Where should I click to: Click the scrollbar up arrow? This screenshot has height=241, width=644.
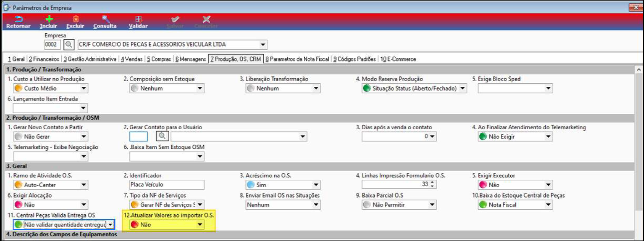[x=639, y=70]
